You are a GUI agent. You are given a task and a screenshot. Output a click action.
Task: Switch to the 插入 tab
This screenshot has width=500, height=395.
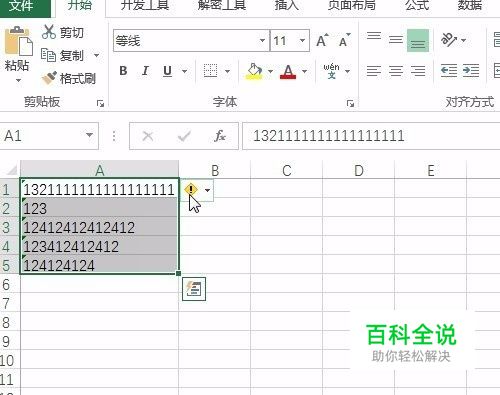pyautogui.click(x=286, y=6)
